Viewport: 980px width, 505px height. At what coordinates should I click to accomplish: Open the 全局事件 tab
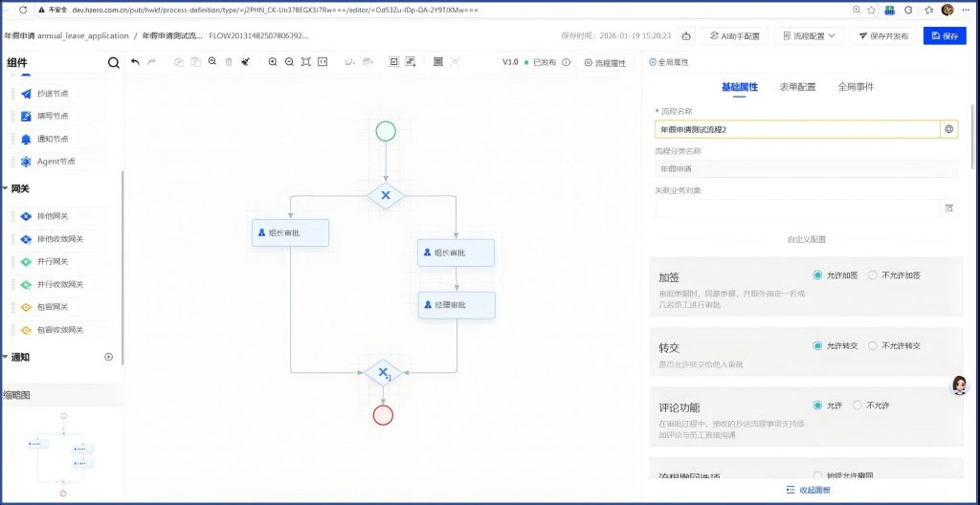[855, 87]
